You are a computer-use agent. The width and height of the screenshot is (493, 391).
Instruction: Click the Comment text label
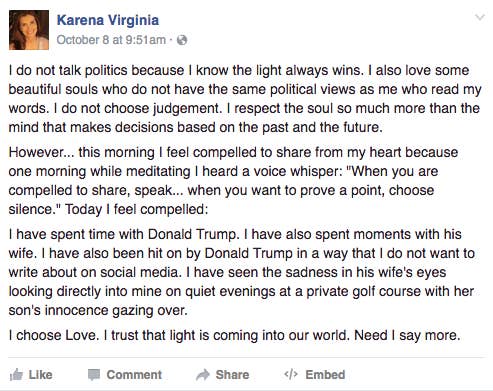(134, 375)
